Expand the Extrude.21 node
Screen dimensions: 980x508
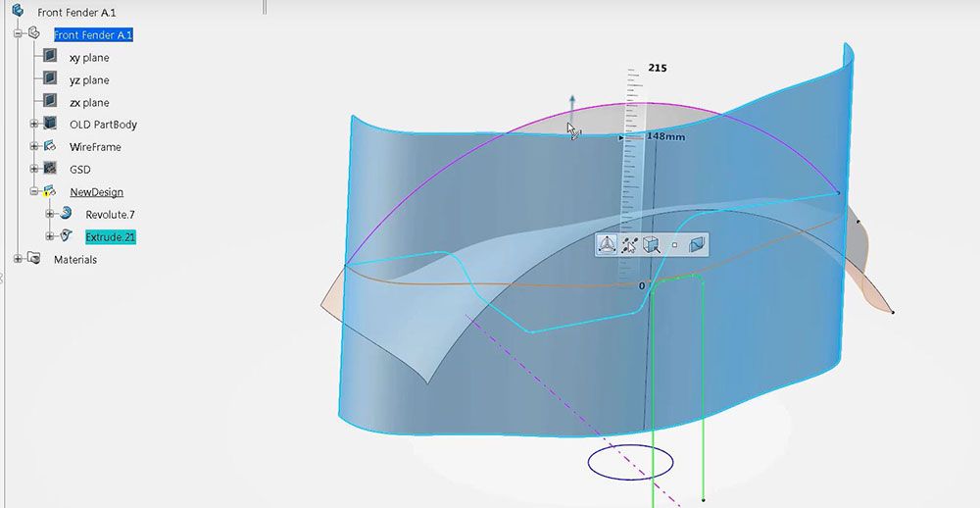50,236
